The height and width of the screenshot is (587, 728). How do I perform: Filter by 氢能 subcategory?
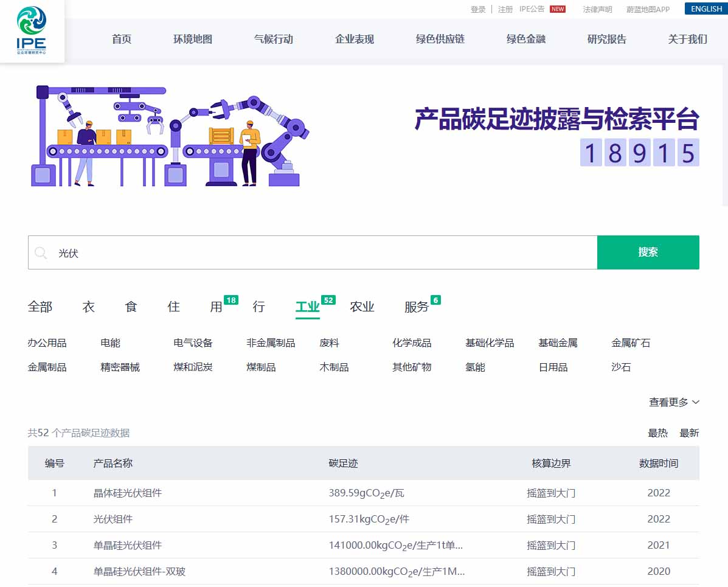coord(475,367)
